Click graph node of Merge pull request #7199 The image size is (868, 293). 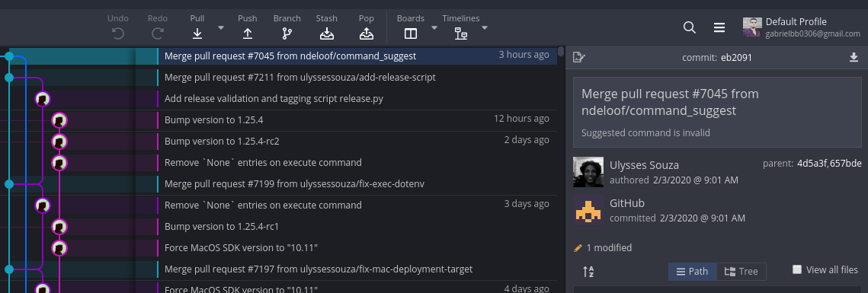tap(9, 184)
